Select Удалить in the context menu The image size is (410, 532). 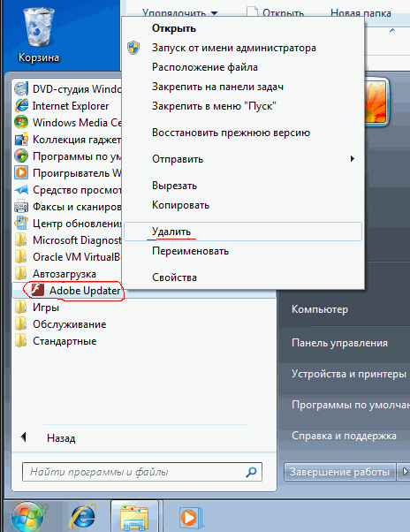pos(243,232)
